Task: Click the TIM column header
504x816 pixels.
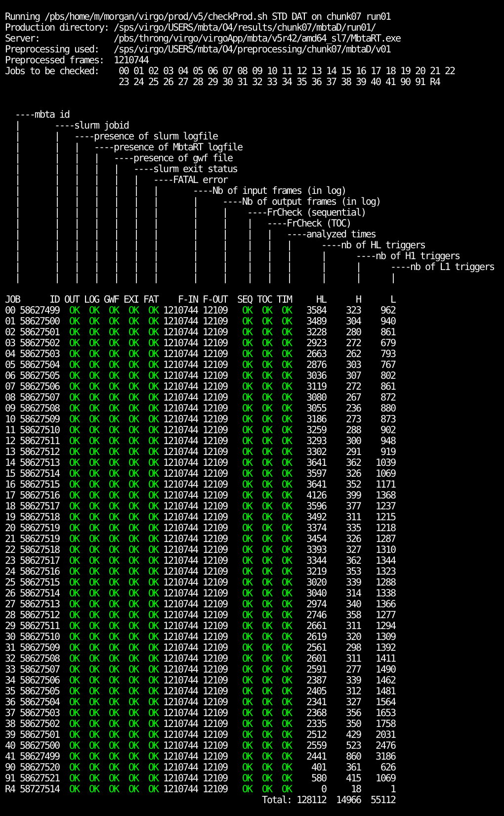Action: pos(285,299)
